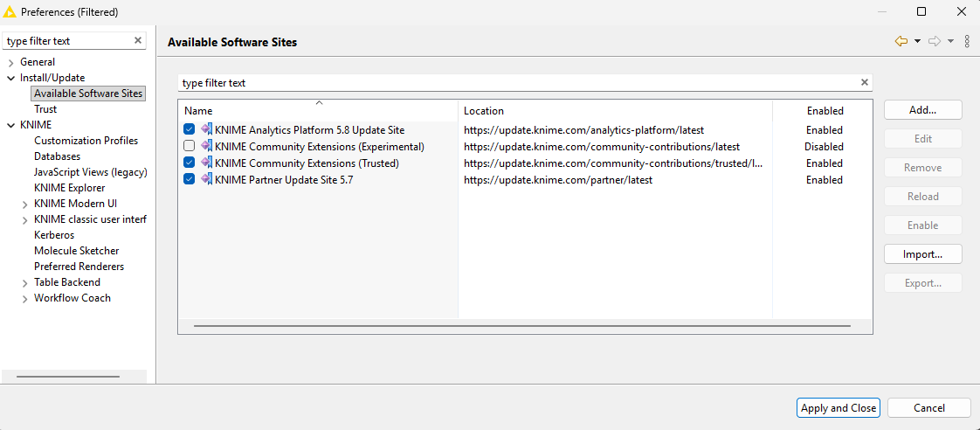Click the table's horizontal scrollbar
The height and width of the screenshot is (430, 980).
pos(521,326)
